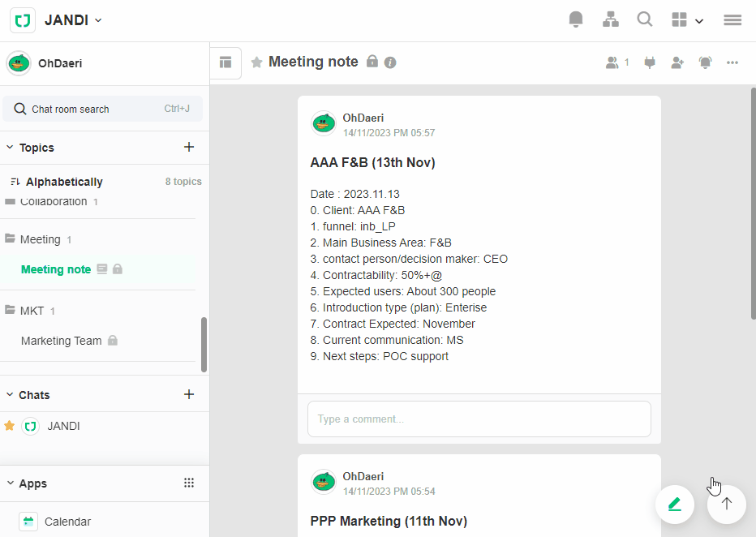The height and width of the screenshot is (537, 756).
Task: Click the plug integration icon in topic header
Action: [x=649, y=62]
